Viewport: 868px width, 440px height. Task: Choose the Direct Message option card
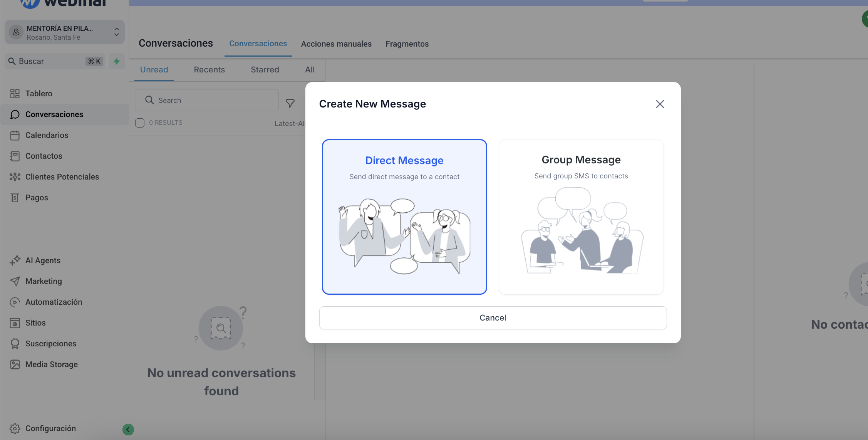404,217
